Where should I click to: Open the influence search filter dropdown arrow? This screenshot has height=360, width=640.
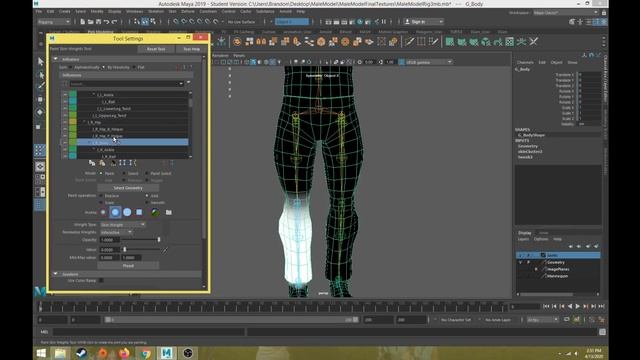point(181,84)
